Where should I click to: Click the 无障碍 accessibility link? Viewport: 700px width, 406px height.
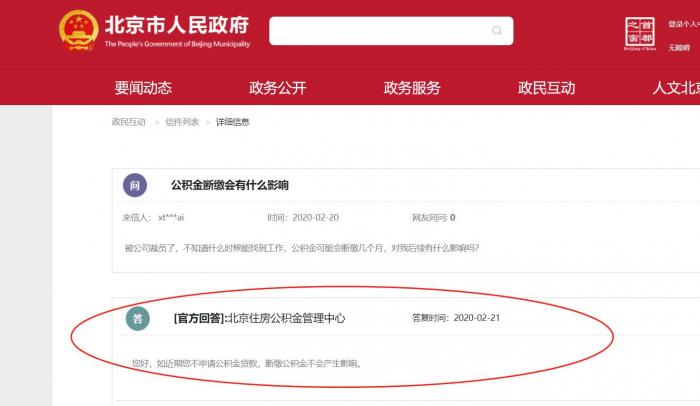[x=679, y=47]
